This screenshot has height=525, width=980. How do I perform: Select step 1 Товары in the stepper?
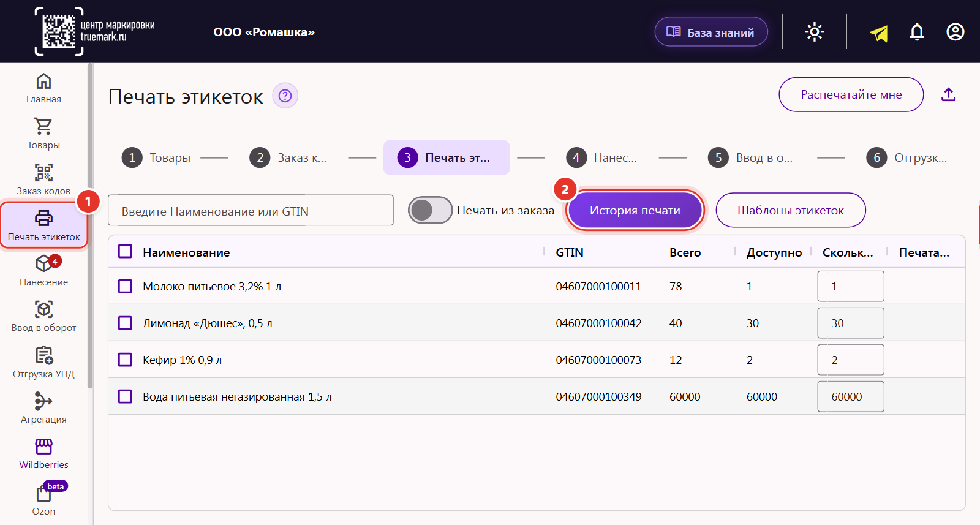pyautogui.click(x=156, y=157)
